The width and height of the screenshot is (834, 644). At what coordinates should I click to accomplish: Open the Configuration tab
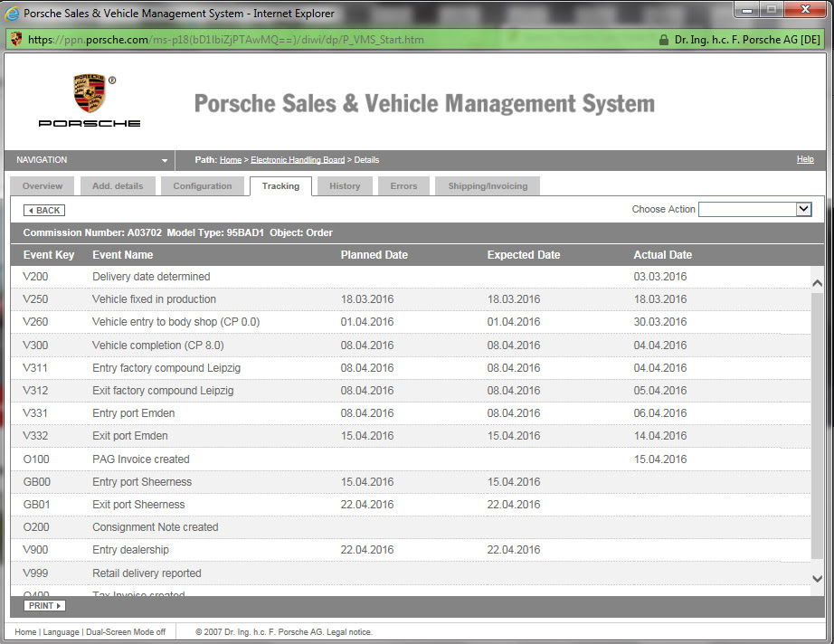pyautogui.click(x=202, y=186)
